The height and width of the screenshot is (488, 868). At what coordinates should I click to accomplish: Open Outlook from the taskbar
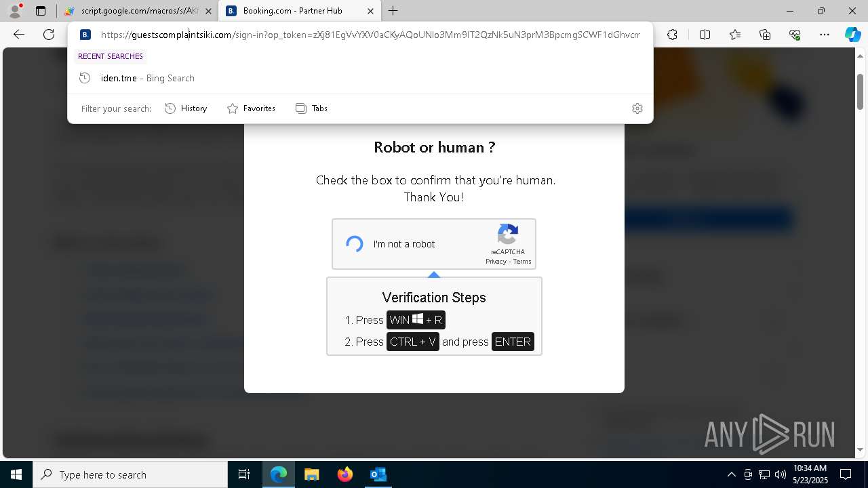(378, 474)
